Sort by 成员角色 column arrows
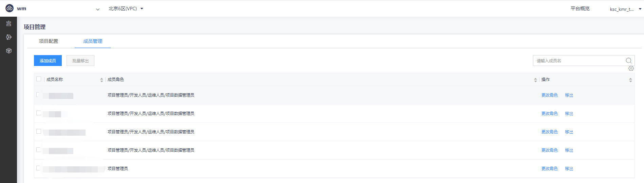The width and height of the screenshot is (644, 183). (535, 80)
